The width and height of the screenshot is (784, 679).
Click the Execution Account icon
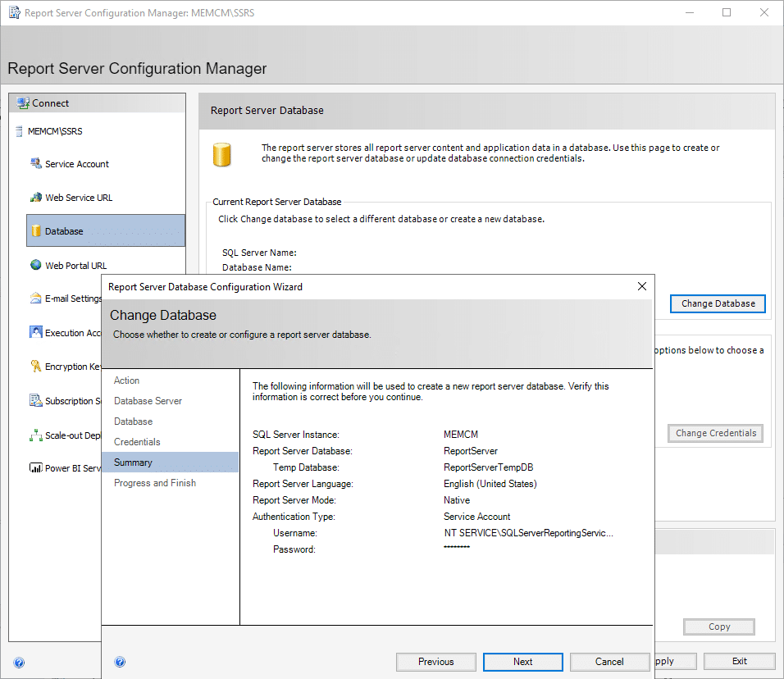tap(36, 333)
